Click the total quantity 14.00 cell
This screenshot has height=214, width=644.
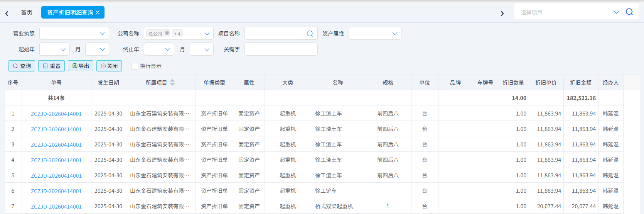(513, 98)
